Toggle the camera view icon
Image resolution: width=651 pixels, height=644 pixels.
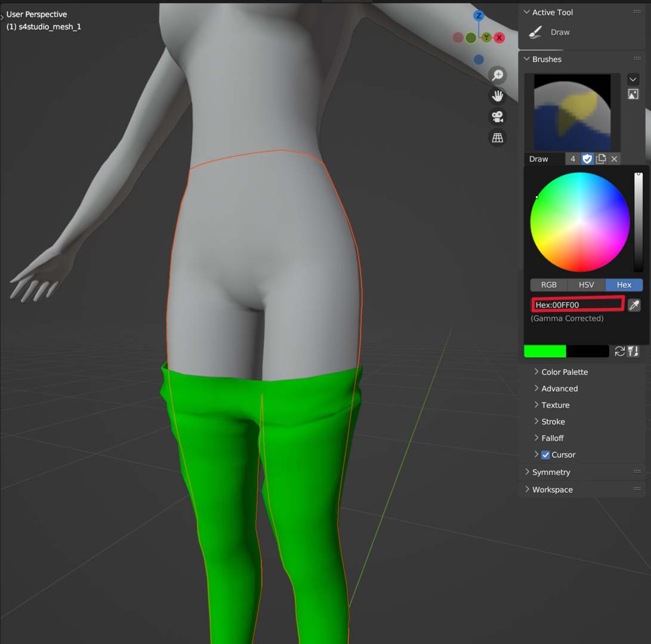click(x=498, y=117)
